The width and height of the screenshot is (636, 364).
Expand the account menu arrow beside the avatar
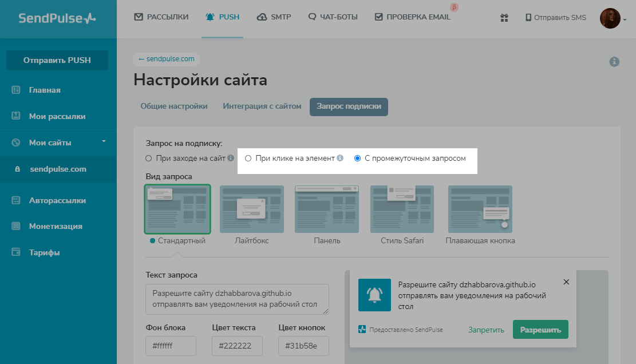[625, 19]
